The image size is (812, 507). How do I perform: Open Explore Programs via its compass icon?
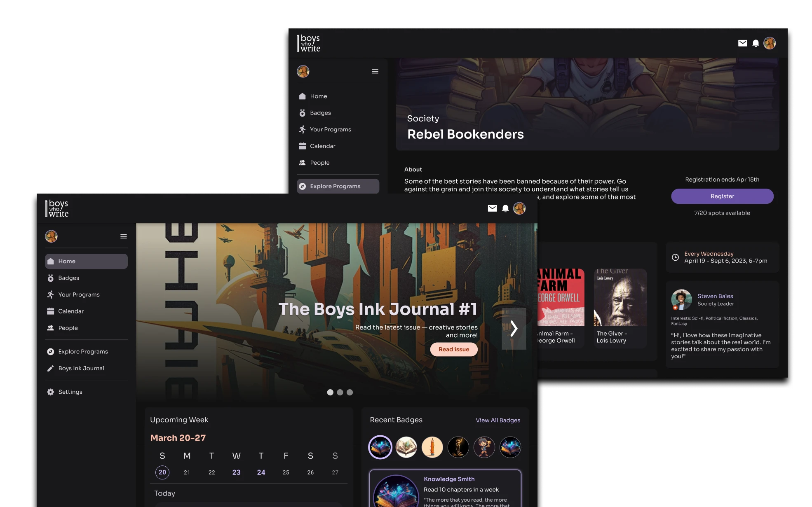point(50,351)
